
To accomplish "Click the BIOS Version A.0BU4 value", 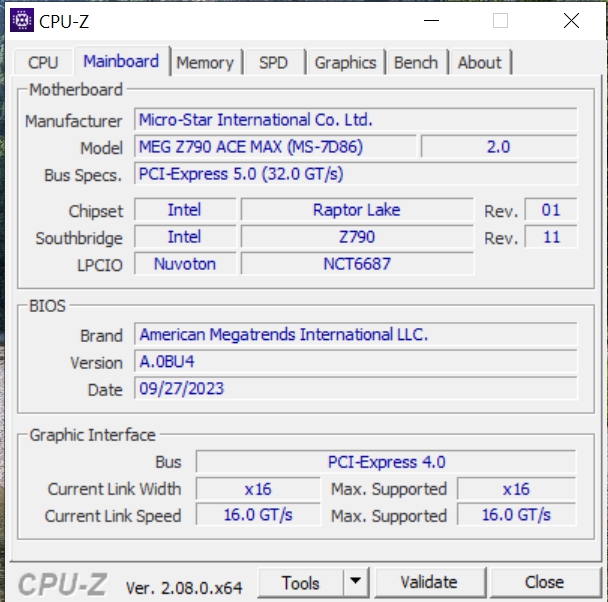I will (356, 362).
